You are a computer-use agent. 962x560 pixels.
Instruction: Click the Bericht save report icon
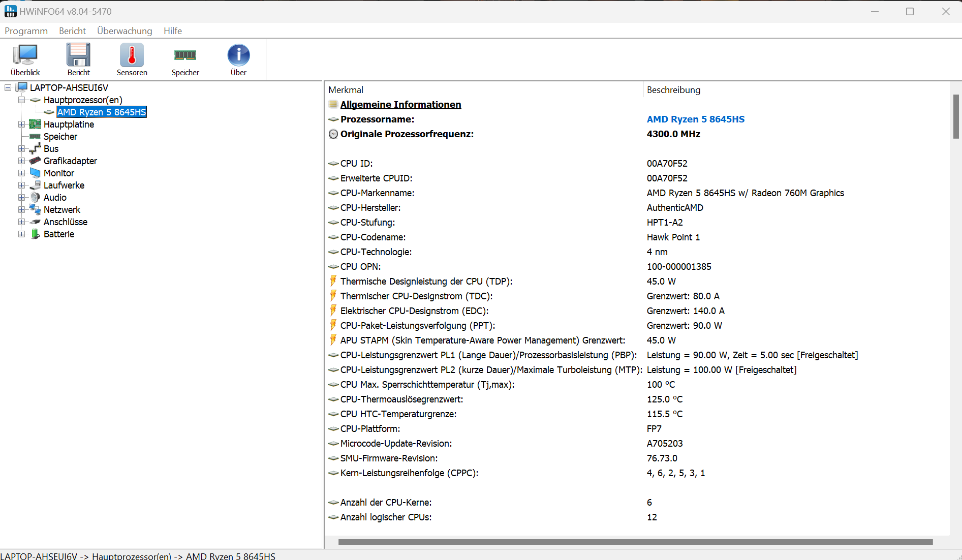[78, 55]
